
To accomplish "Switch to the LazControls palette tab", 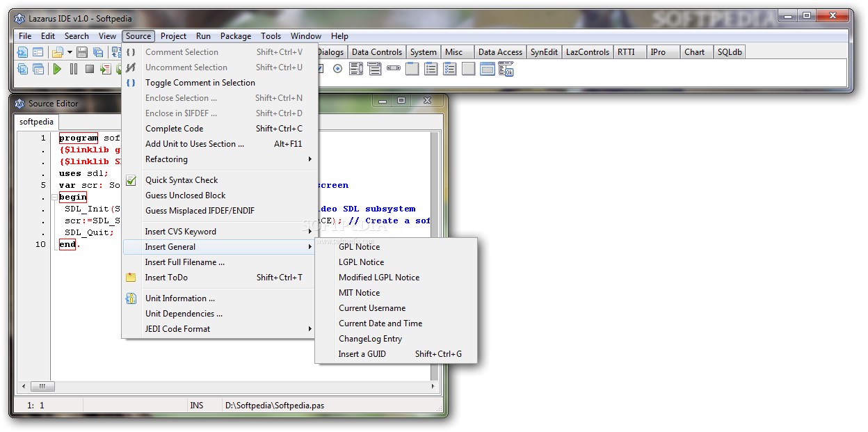I will (588, 52).
